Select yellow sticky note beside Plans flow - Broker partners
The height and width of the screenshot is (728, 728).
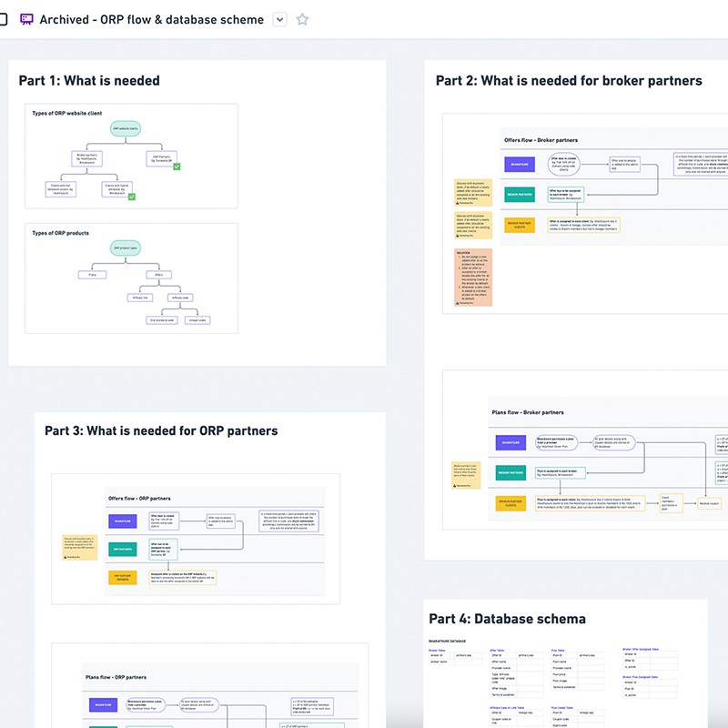pos(466,475)
